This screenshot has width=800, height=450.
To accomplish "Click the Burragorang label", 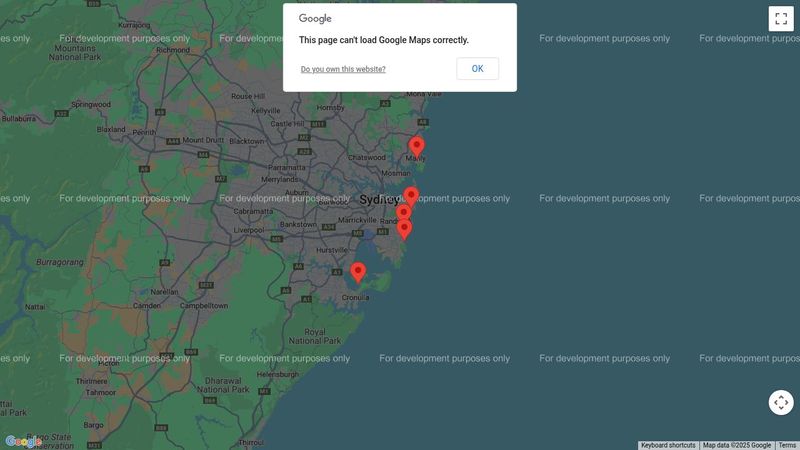I will pyautogui.click(x=60, y=262).
